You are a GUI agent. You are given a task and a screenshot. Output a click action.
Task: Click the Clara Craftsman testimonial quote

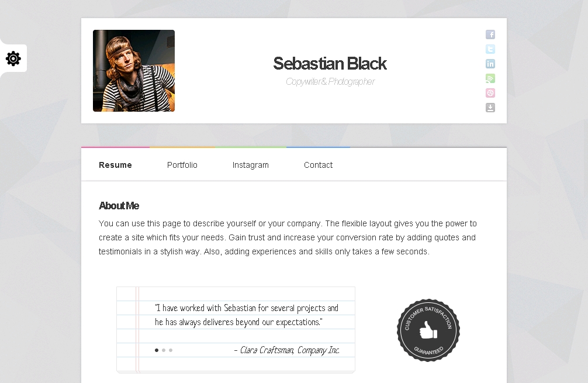[x=246, y=315]
